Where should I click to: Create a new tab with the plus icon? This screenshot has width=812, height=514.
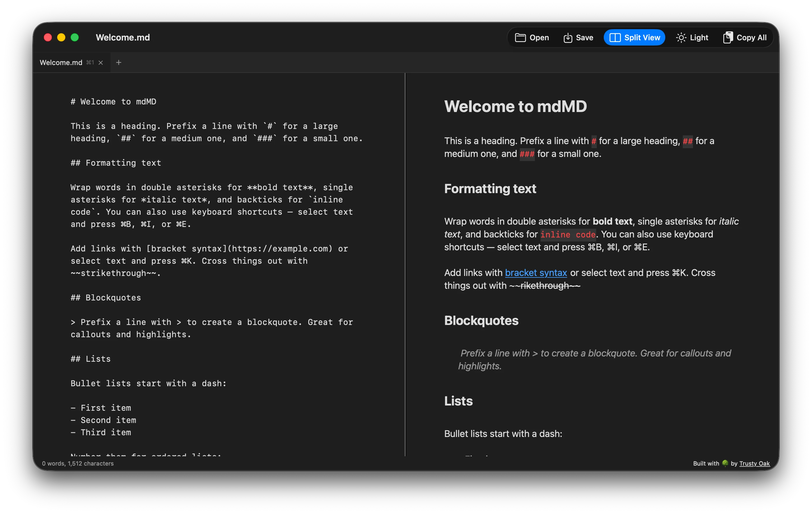[119, 62]
